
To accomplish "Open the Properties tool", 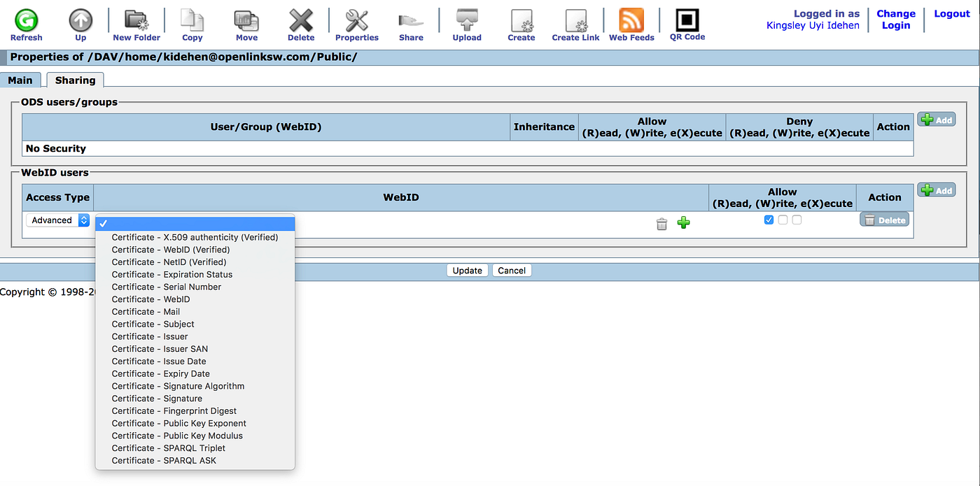I will click(356, 19).
